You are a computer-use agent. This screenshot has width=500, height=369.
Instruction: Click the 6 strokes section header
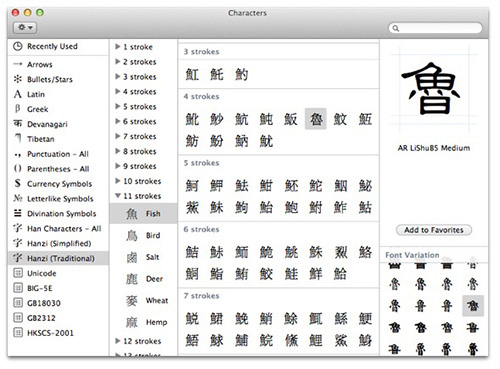[x=201, y=229]
